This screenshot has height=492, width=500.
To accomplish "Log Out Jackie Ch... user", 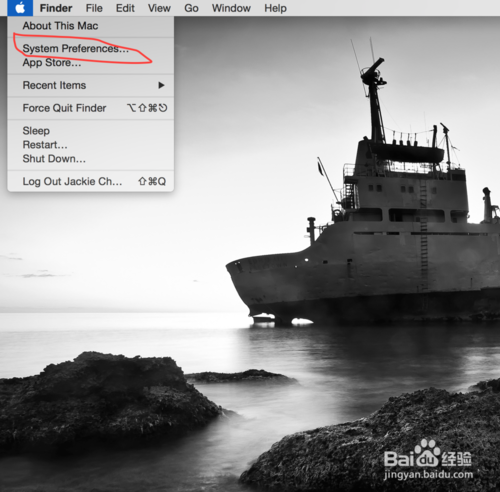I will pyautogui.click(x=91, y=181).
